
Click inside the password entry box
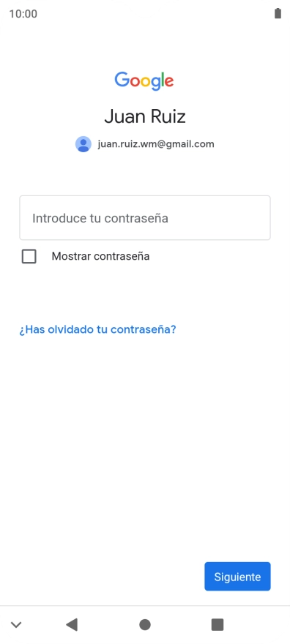pyautogui.click(x=145, y=217)
